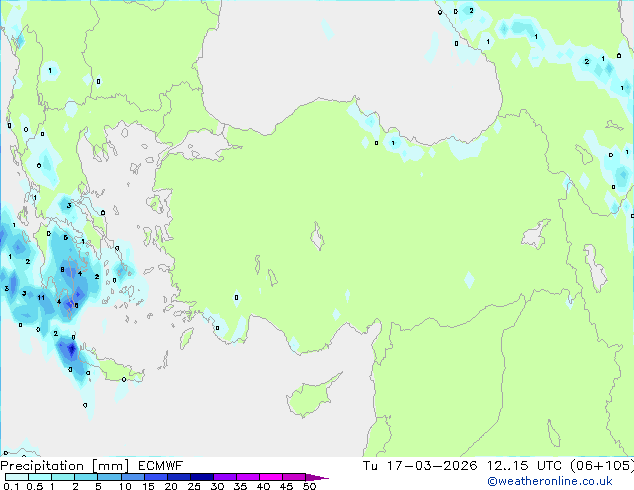
Task: Select the 5–10 mm legend swatch
Action: click(110, 477)
